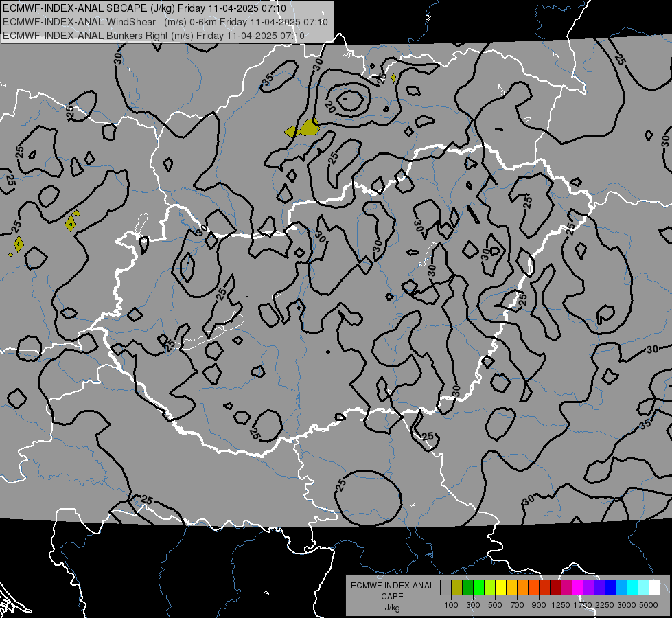Click the legend value 300

click(x=473, y=605)
